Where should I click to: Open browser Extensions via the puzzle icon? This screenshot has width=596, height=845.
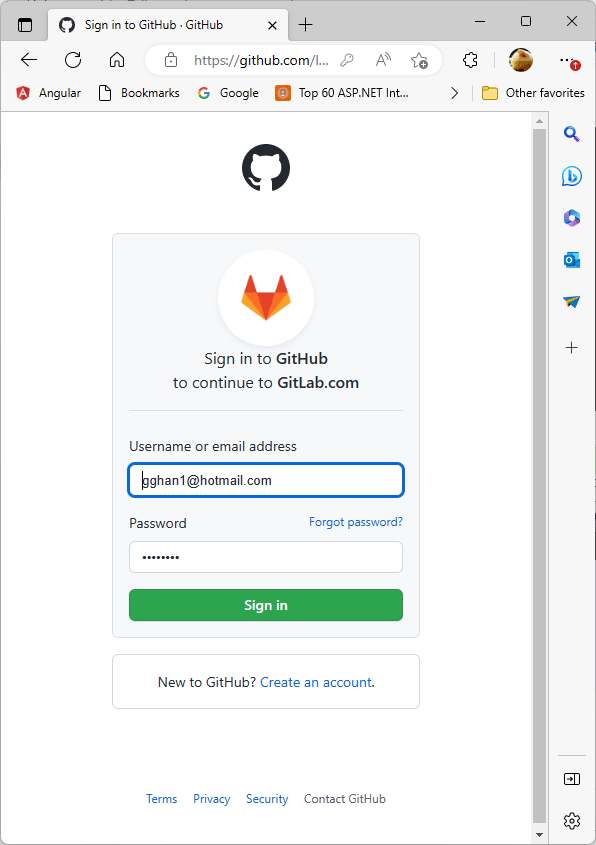coord(470,60)
